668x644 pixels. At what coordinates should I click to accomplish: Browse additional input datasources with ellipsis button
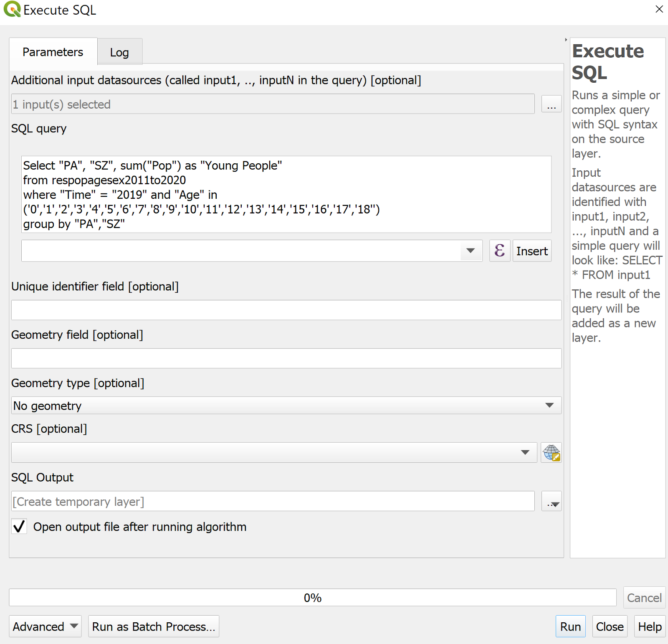pyautogui.click(x=551, y=104)
